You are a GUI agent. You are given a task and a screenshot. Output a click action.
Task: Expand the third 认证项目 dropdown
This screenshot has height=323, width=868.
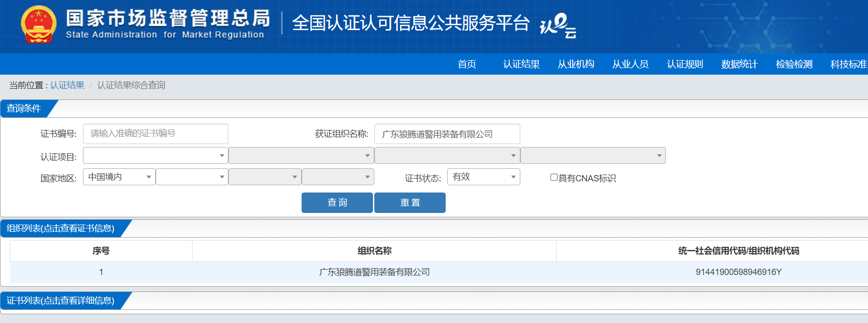447,156
